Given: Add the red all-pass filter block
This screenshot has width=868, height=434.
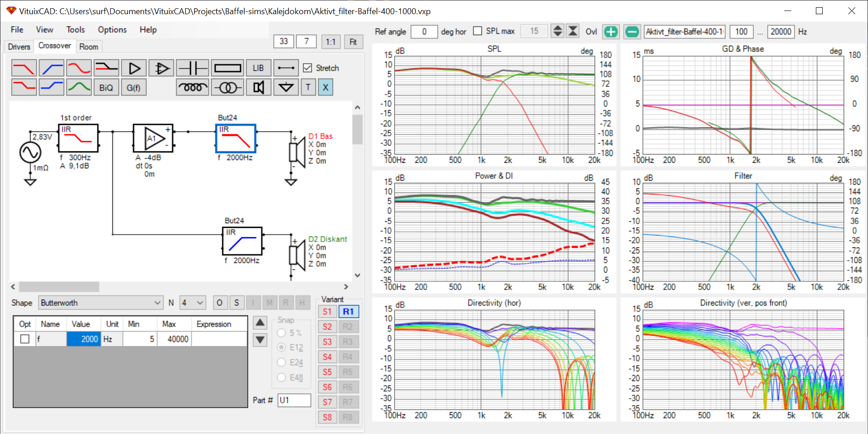Looking at the screenshot, I should click(79, 68).
